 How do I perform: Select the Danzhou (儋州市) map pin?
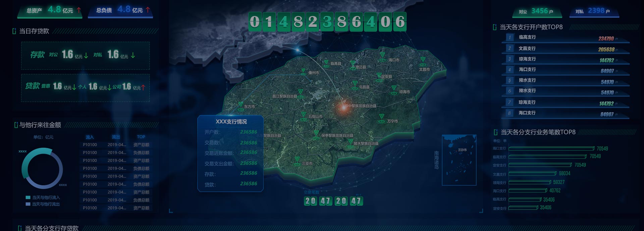(x=303, y=72)
